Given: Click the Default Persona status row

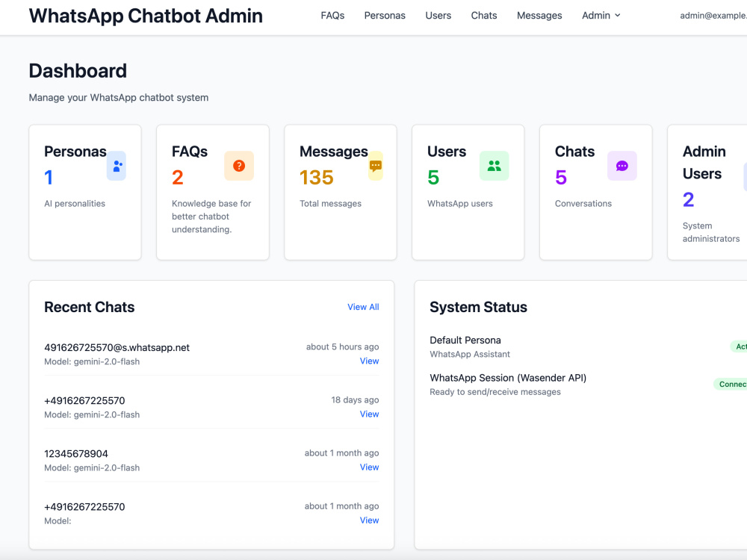Looking at the screenshot, I should (589, 346).
